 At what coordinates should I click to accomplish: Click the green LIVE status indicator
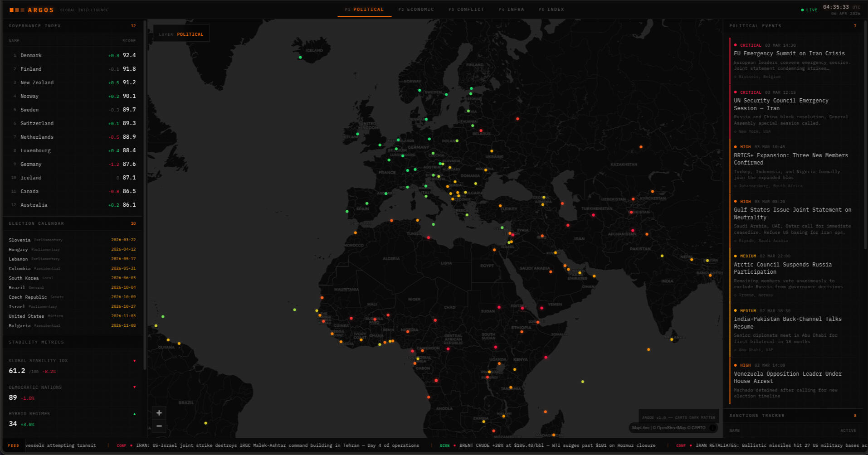809,10
